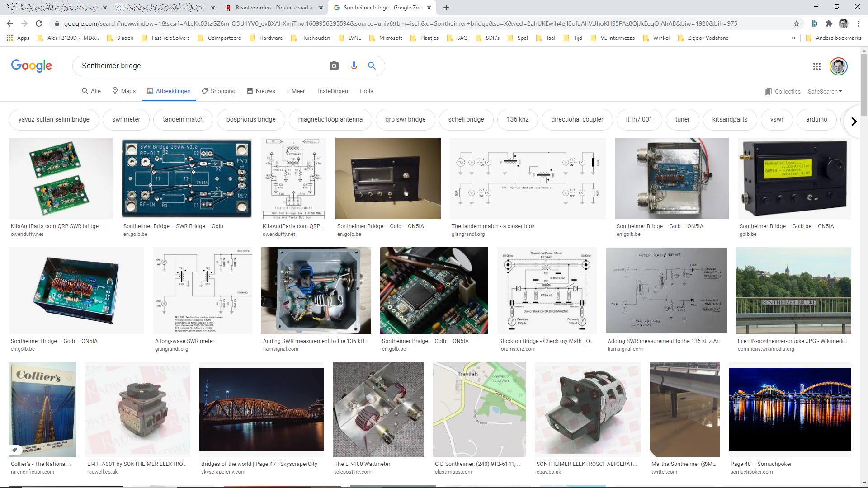Viewport: 868px width, 488px height.
Task: Open the Andere bookmarks folder
Action: [834, 38]
